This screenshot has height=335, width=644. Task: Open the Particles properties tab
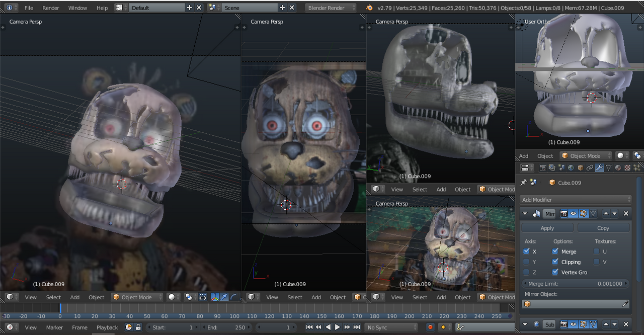point(637,168)
